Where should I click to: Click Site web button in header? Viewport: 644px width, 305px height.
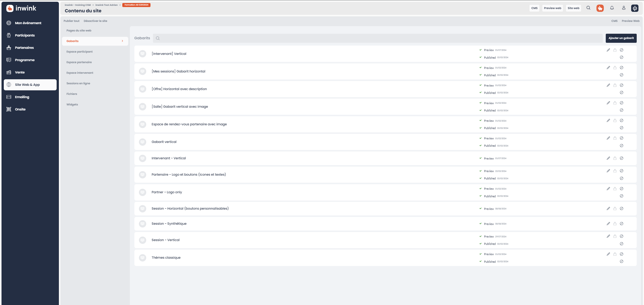click(574, 8)
